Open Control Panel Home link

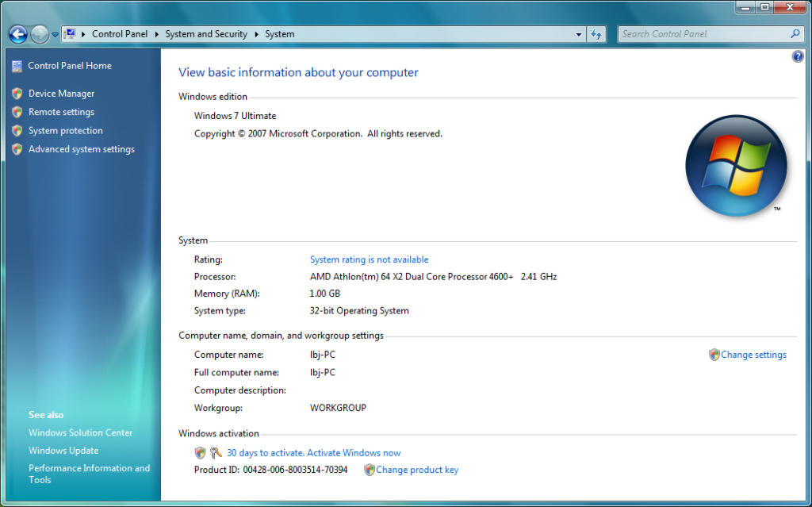click(x=70, y=66)
